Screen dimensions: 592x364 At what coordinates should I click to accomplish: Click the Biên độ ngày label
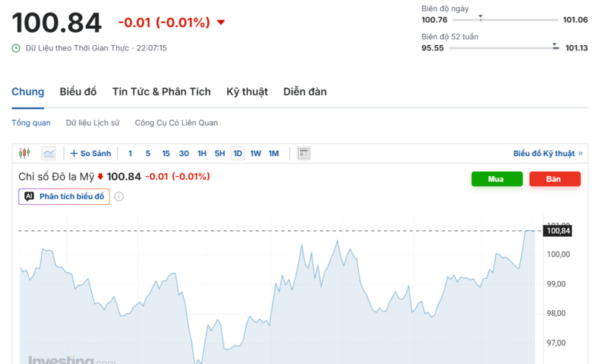pyautogui.click(x=445, y=9)
